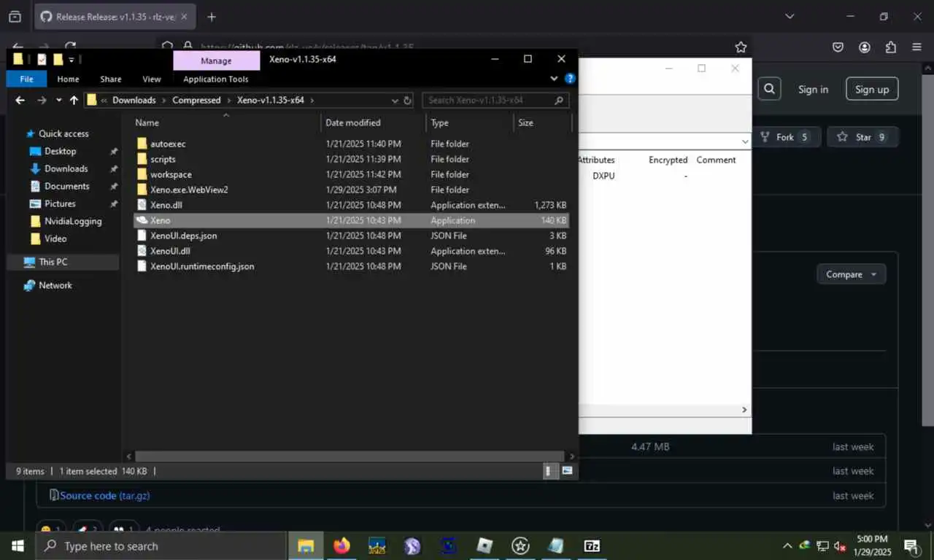Viewport: 934px width, 560px height.
Task: Switch to the View ribbon tab
Action: 152,79
